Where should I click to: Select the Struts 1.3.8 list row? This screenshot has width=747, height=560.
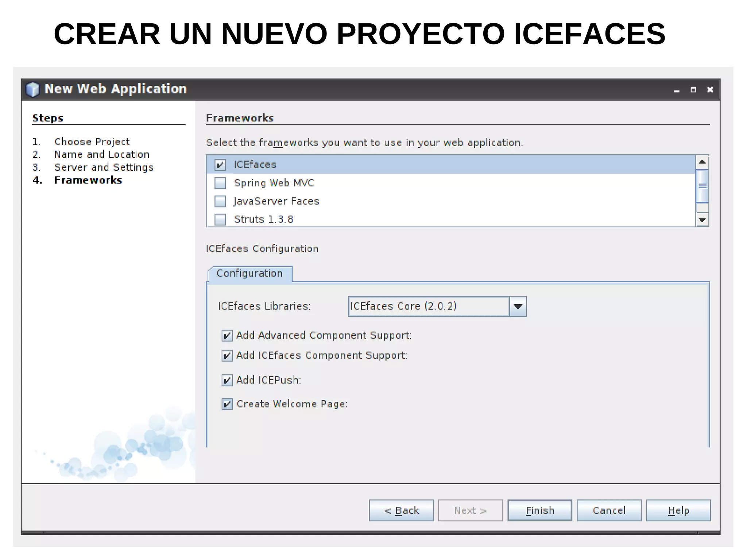pos(451,219)
